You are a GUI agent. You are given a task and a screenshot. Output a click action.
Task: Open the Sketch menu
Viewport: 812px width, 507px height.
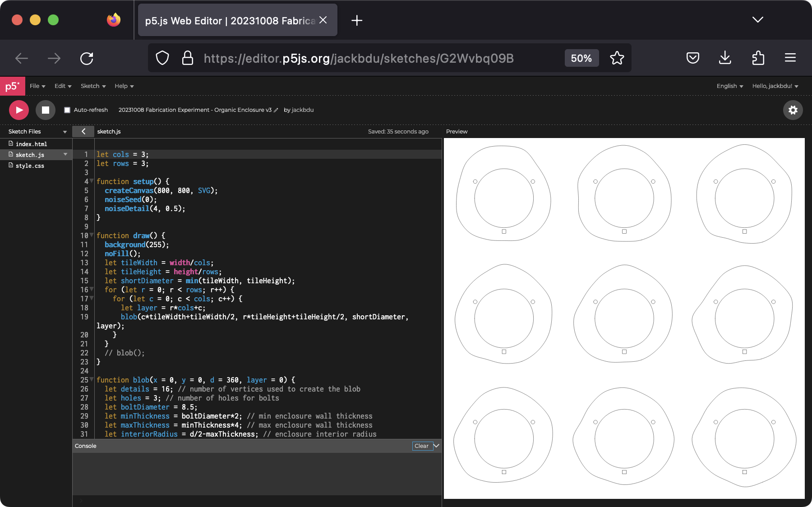(x=93, y=86)
